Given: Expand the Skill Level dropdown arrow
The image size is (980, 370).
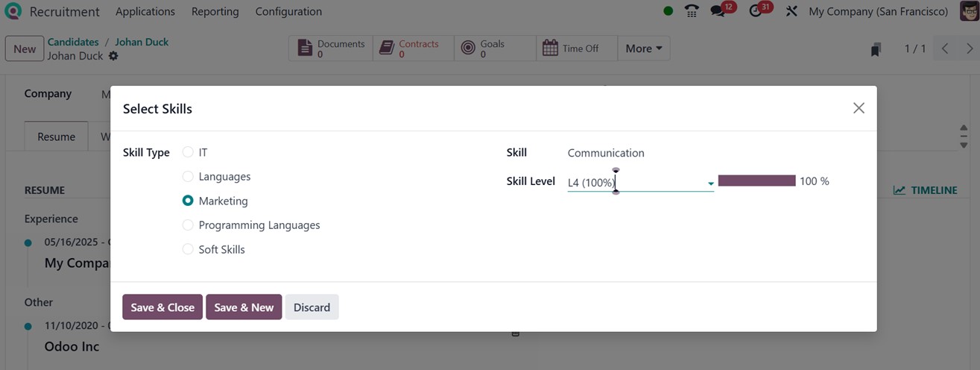Looking at the screenshot, I should pyautogui.click(x=710, y=184).
